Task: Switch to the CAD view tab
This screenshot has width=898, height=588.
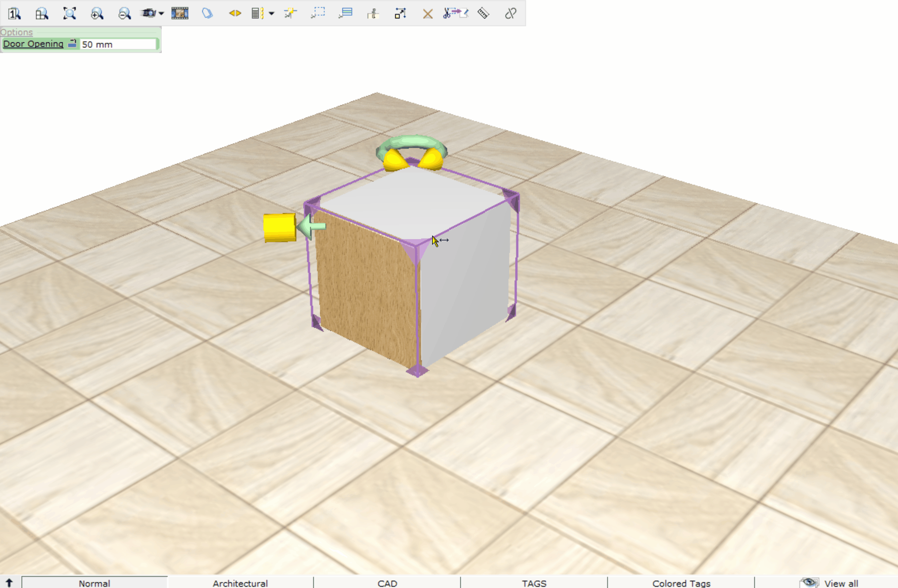Action: pos(387,583)
